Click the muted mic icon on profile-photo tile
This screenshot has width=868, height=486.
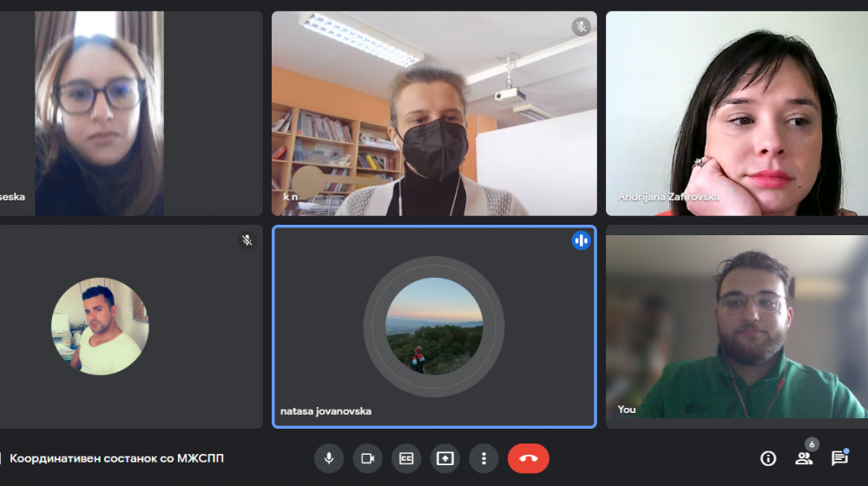(x=247, y=240)
